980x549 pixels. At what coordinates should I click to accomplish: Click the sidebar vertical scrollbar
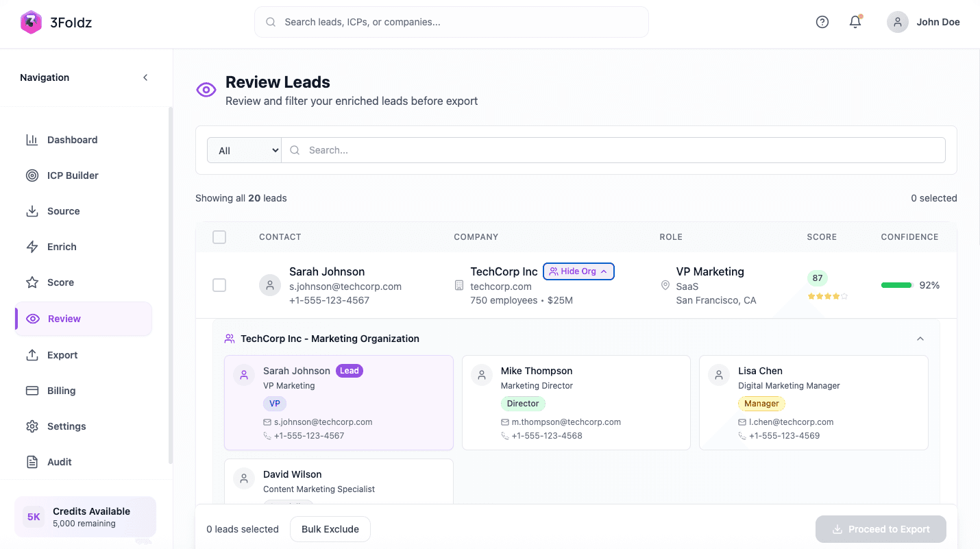(171, 285)
